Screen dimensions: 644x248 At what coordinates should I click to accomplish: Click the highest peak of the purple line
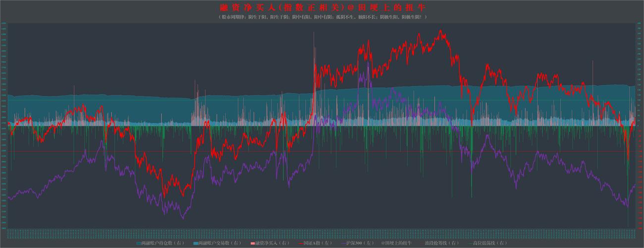[367, 63]
